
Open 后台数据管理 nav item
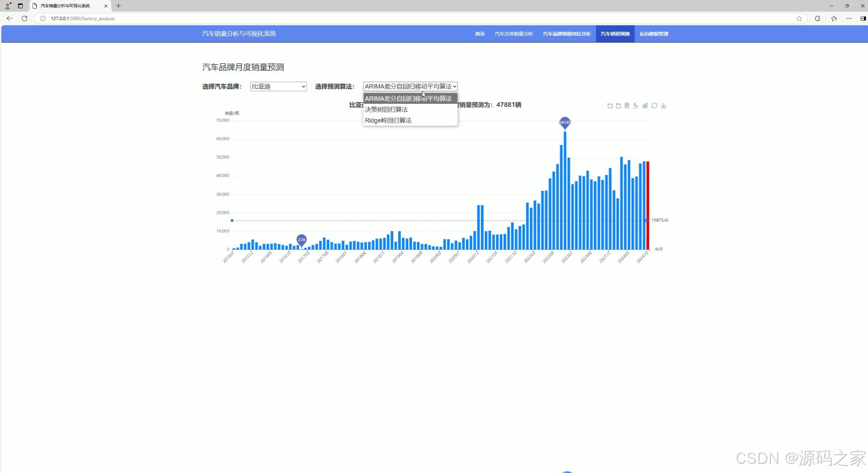click(x=654, y=34)
